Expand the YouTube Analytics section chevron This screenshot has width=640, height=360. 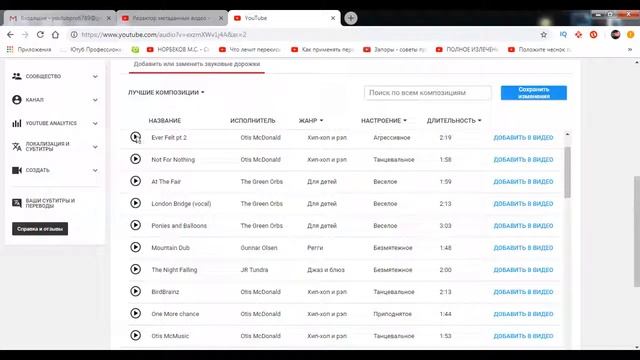pyautogui.click(x=95, y=123)
